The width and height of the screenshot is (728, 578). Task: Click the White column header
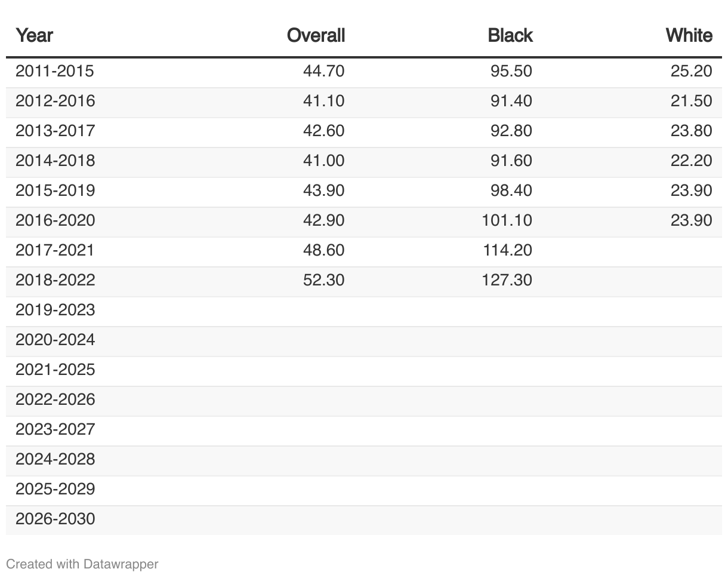coord(689,35)
